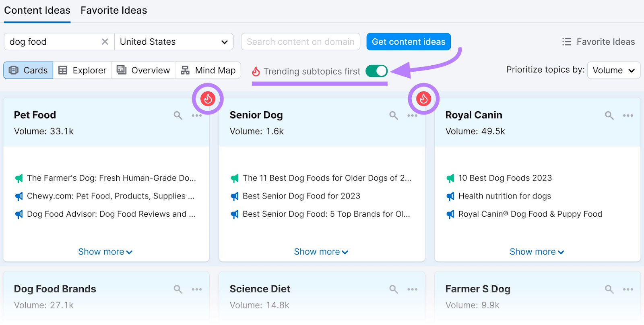This screenshot has width=644, height=325.
Task: Click trending flame badge on Senior Dog card
Action: point(423,99)
